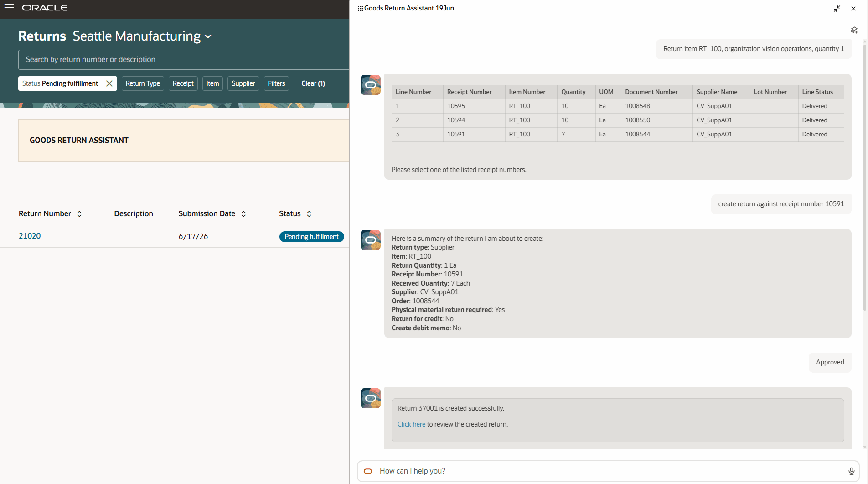Clear the one applied filter
868x484 pixels.
click(313, 83)
